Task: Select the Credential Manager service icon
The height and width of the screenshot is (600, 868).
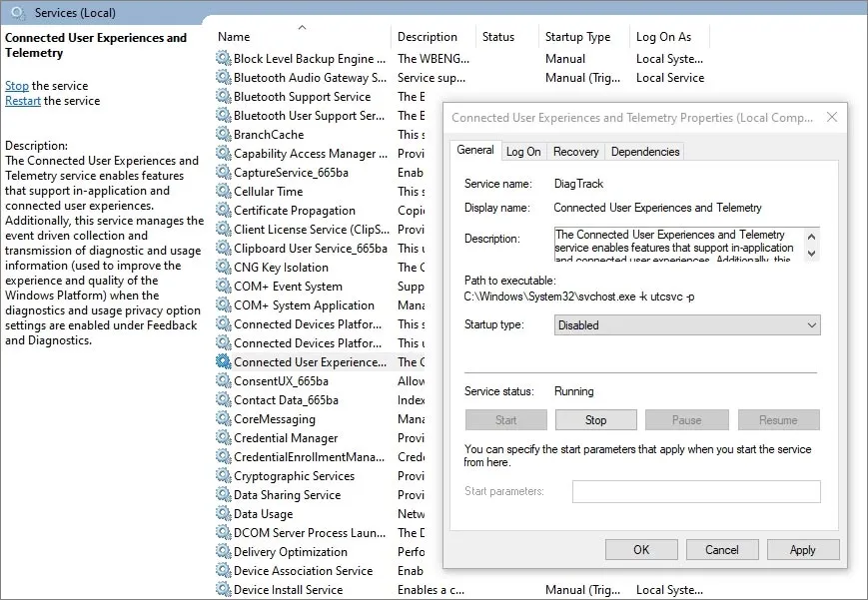Action: click(222, 437)
